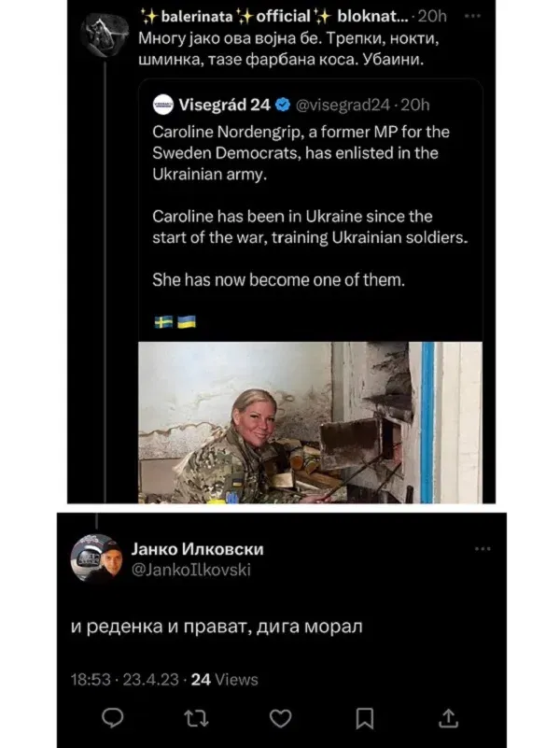560x748 pixels.
Task: Open the @JankoIlkovski handle link
Action: coord(190,570)
